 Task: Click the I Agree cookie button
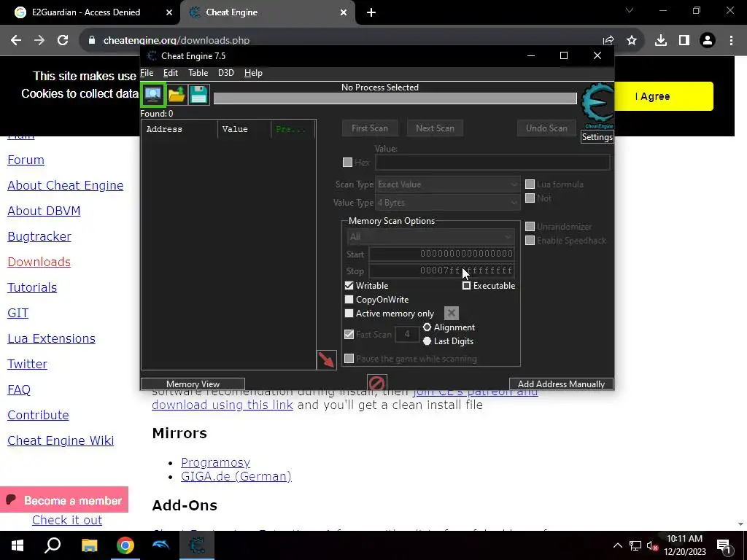click(664, 96)
